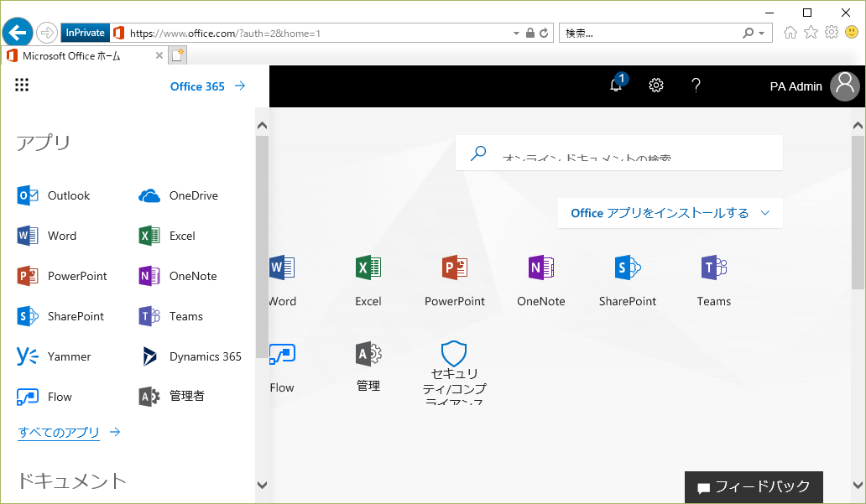
Task: Click the フィードバック button
Action: [x=754, y=487]
